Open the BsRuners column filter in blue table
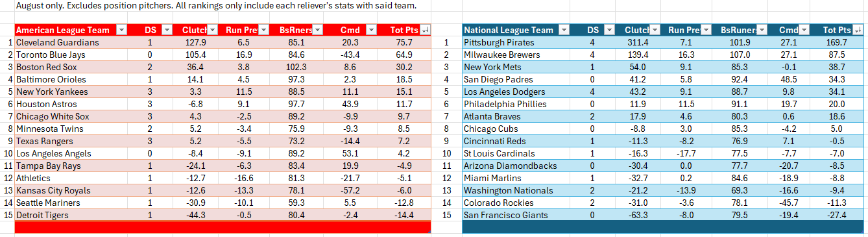This screenshot has height=237, width=868. [x=760, y=30]
